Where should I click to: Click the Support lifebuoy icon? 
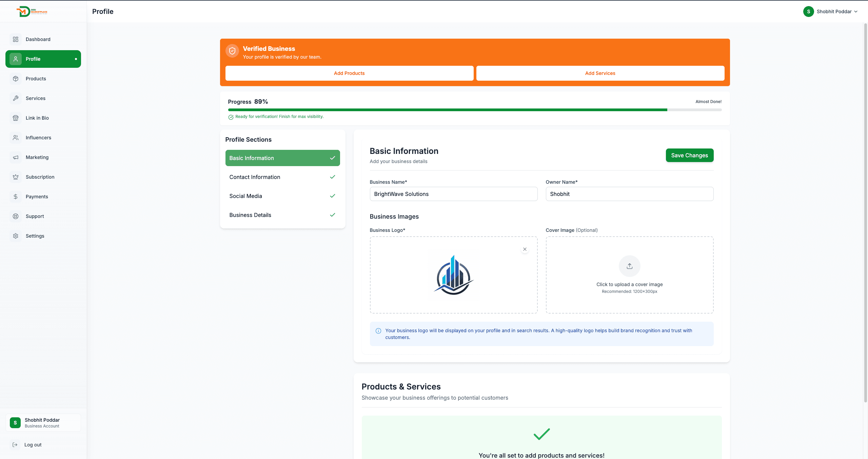pos(16,216)
